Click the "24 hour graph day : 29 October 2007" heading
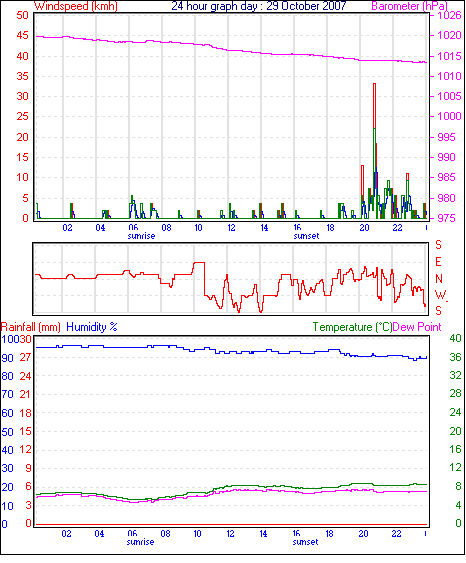 (259, 6)
